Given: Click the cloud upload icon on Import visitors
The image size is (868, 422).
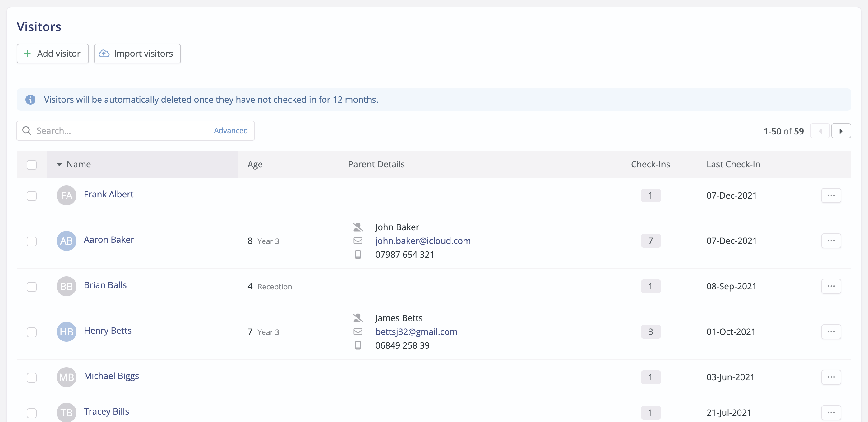Looking at the screenshot, I should [x=104, y=53].
